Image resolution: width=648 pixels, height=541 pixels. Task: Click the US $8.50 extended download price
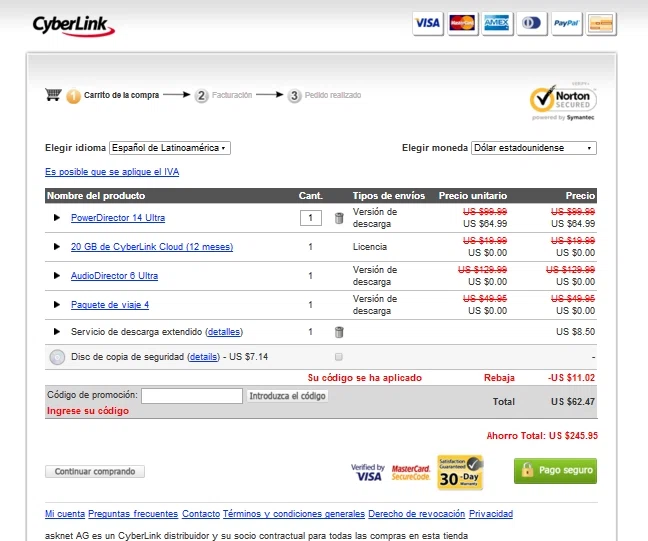tap(575, 332)
